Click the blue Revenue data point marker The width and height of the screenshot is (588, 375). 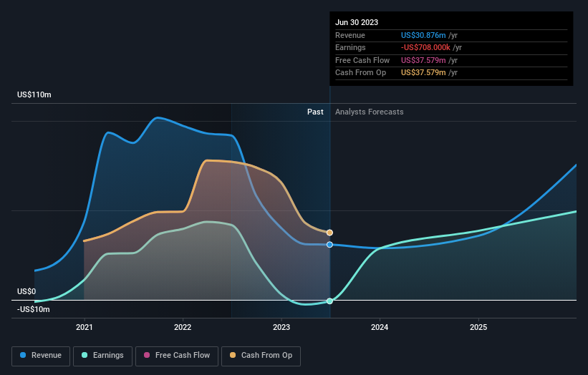click(x=329, y=245)
